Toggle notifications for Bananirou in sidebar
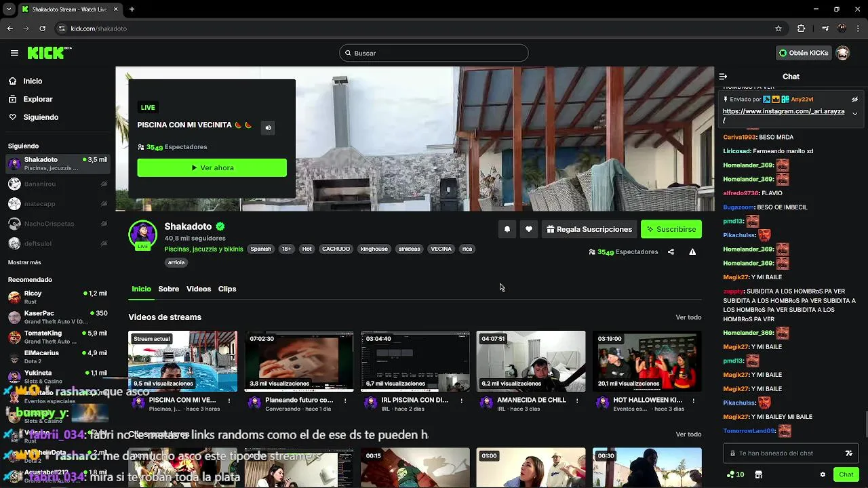Screen dimensions: 868x488 click(x=104, y=184)
